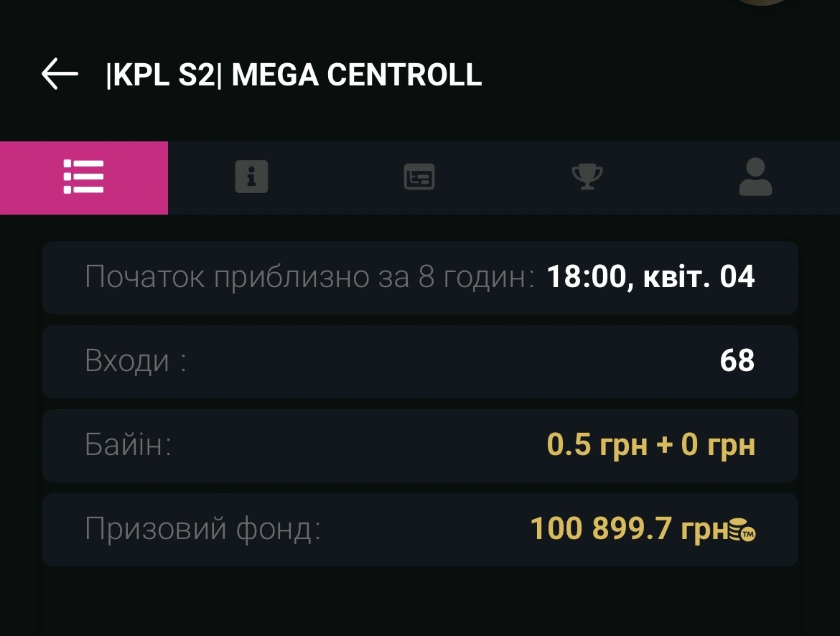Screen dimensions: 840x636
Task: Click the "Призовий фонд" label
Action: click(x=202, y=530)
